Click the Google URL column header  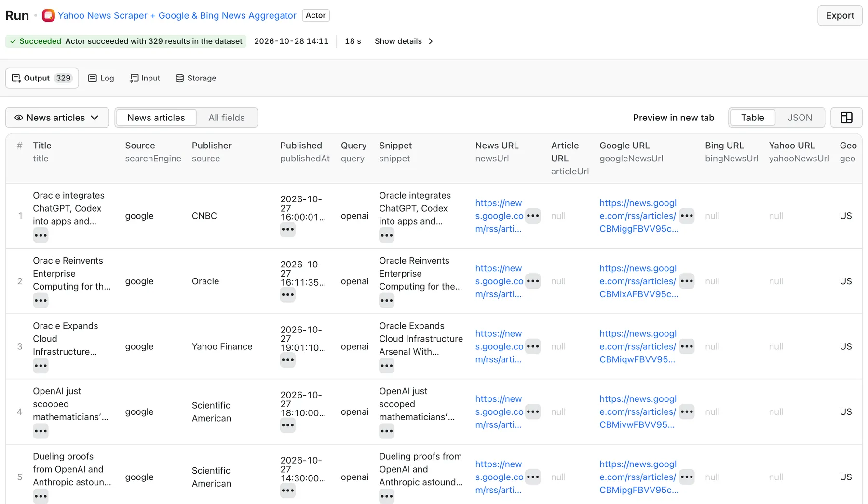tap(624, 146)
